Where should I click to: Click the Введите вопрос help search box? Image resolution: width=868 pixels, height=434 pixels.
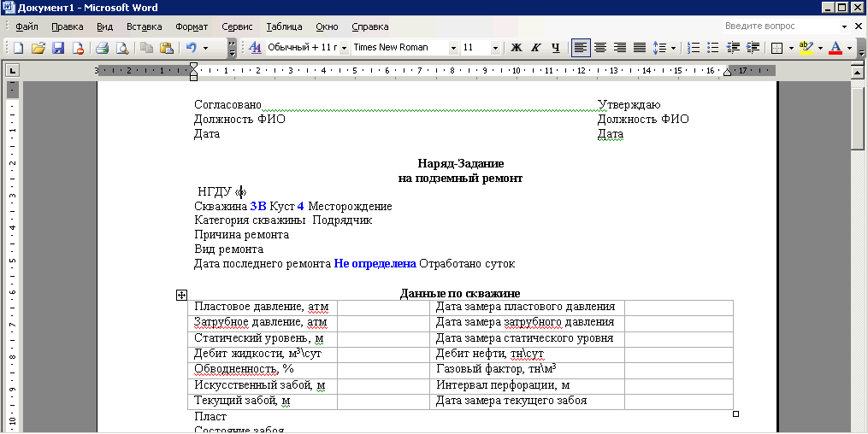tap(781, 26)
